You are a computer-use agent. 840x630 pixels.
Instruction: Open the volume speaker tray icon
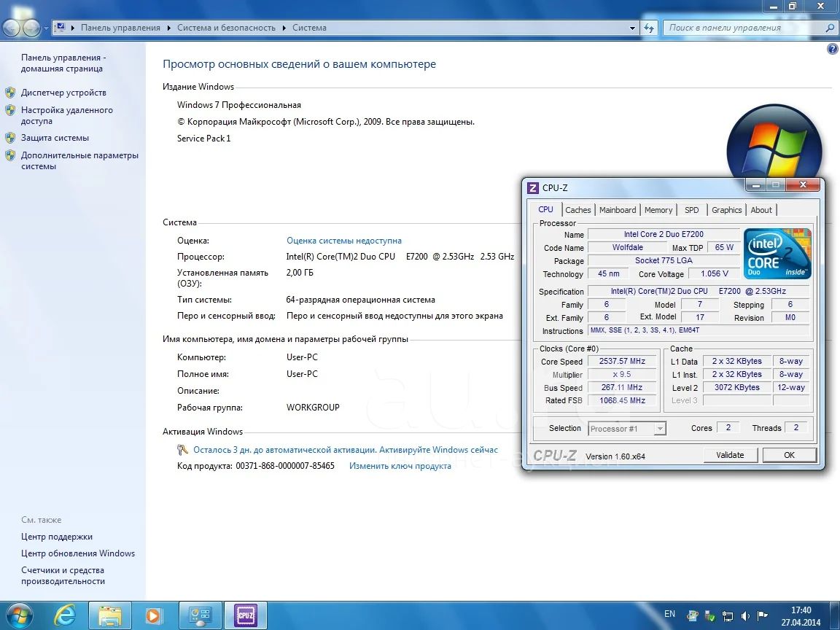(x=745, y=615)
